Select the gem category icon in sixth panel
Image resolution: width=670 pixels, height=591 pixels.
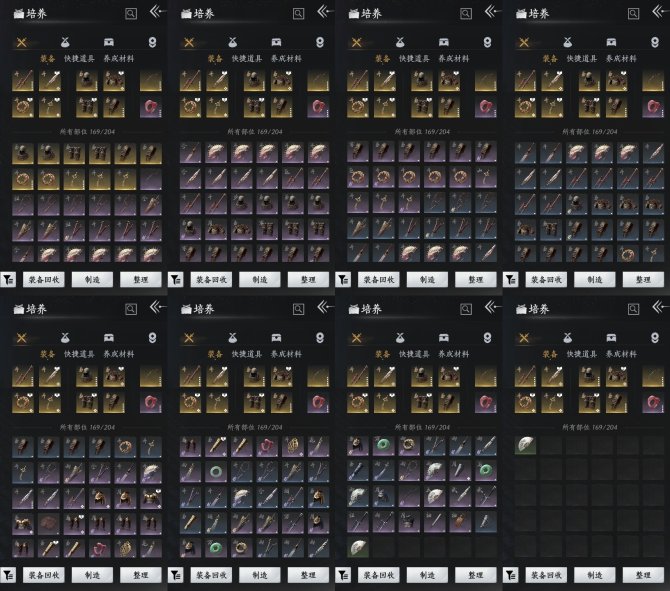320,338
